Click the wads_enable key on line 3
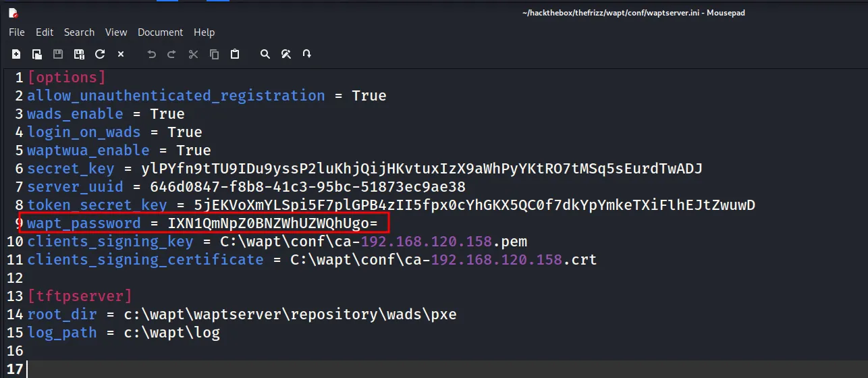 76,114
